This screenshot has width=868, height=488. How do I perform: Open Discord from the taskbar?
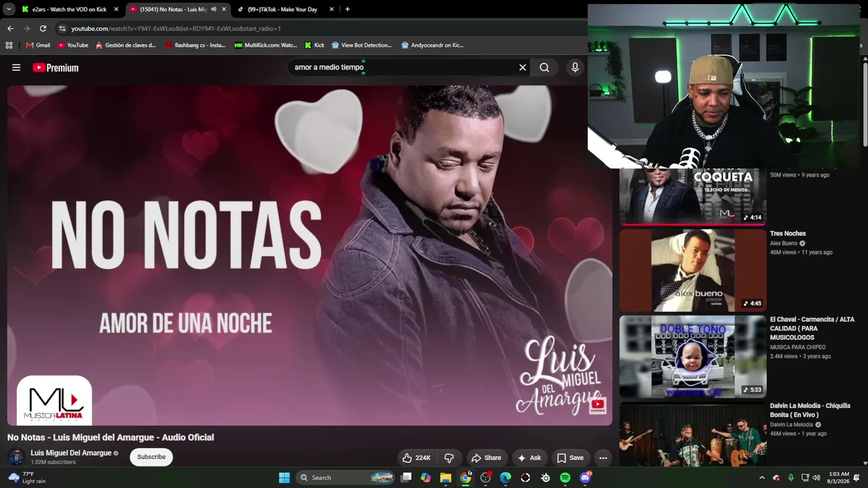click(585, 478)
